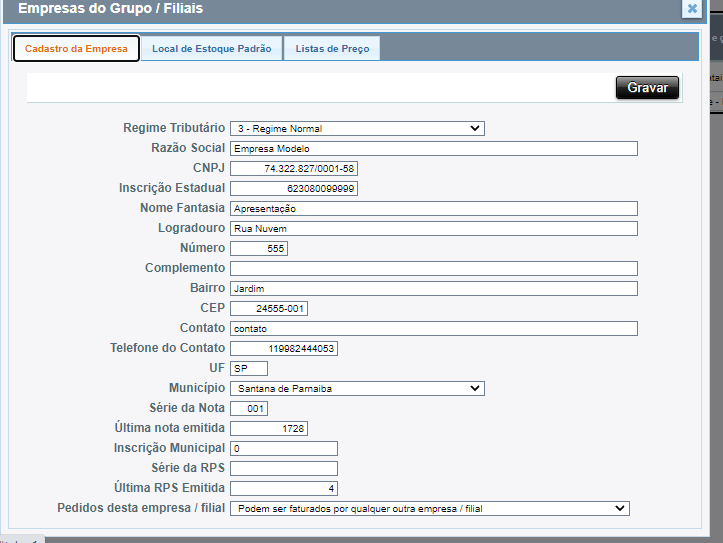
Task: Open the Listas de Preço tab
Action: pyautogui.click(x=332, y=49)
